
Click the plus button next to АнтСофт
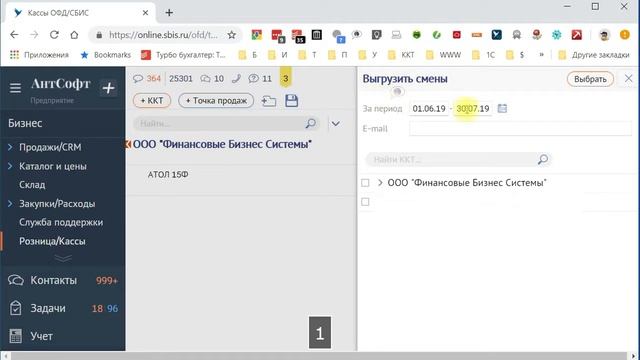point(109,88)
